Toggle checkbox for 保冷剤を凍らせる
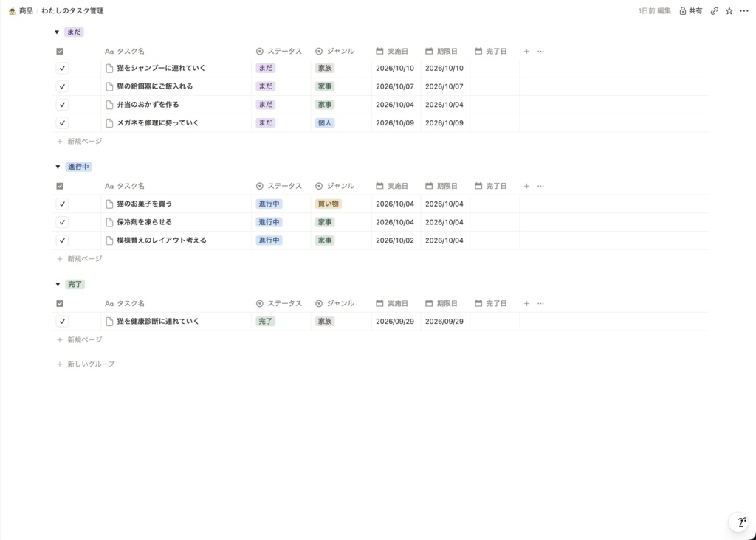756x540 pixels. coord(62,223)
